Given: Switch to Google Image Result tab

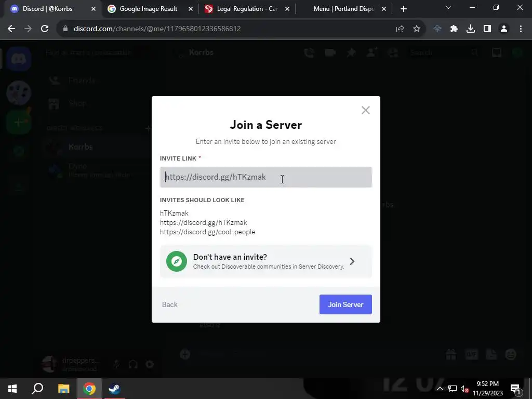Looking at the screenshot, I should pyautogui.click(x=148, y=9).
